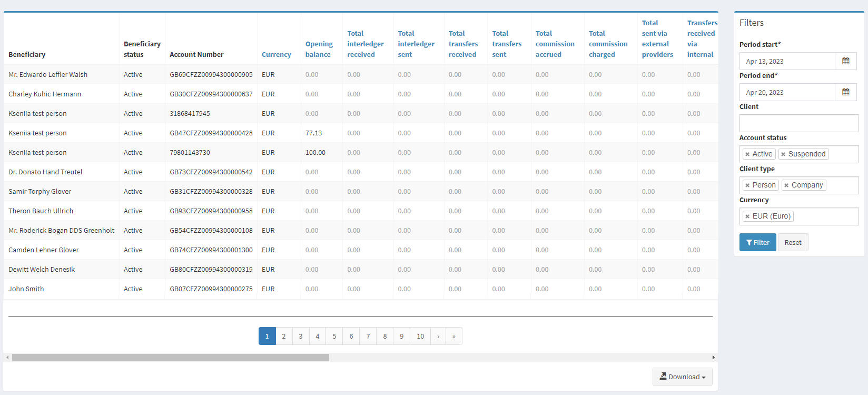Go to last page of results

click(454, 336)
